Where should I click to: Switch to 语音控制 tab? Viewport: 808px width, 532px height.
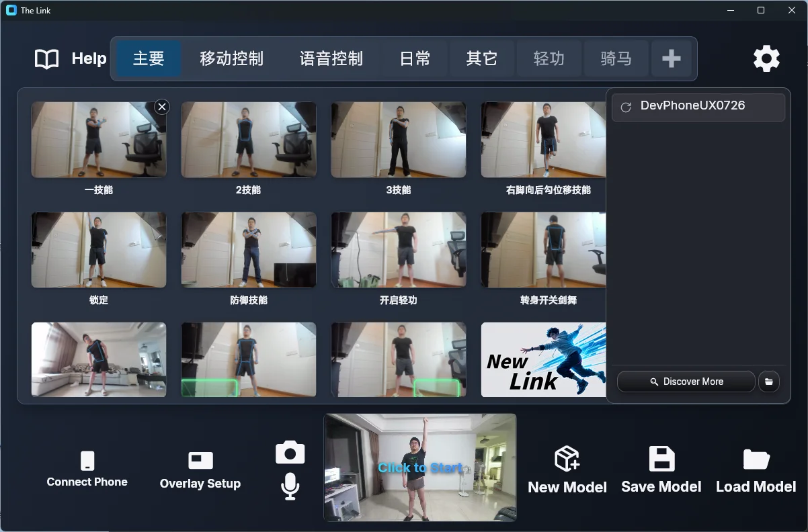pos(331,58)
